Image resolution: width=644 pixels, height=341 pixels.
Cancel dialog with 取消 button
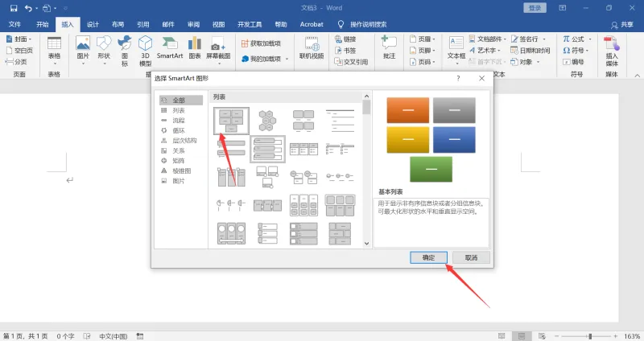click(x=471, y=257)
